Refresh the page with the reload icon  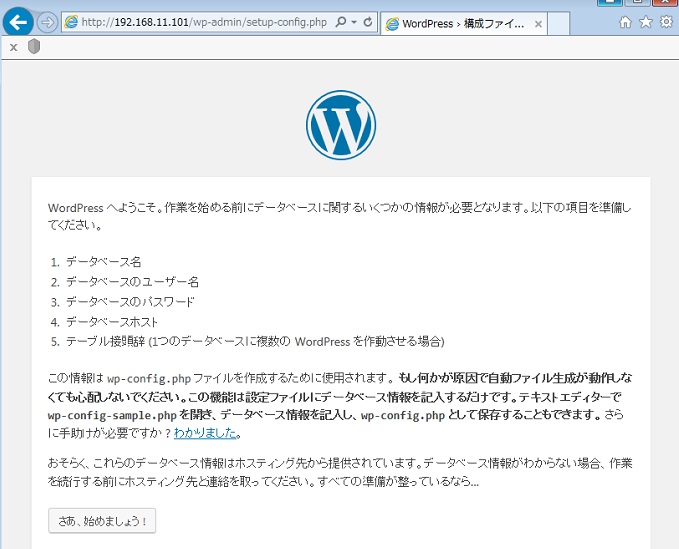[x=368, y=22]
